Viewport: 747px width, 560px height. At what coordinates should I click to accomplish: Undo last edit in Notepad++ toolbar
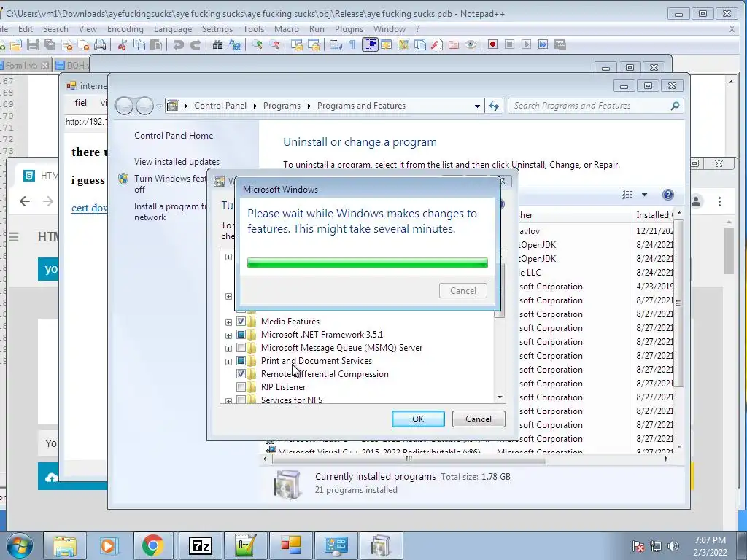(178, 44)
